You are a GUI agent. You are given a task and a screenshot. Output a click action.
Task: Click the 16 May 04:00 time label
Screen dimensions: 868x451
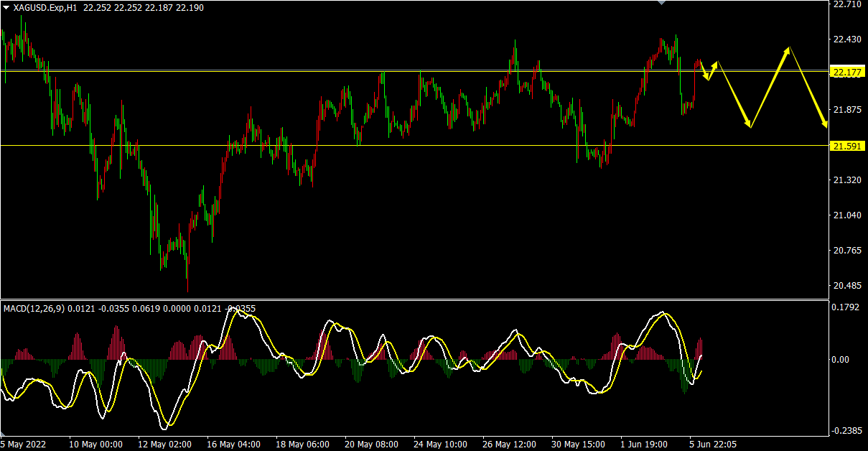233,445
